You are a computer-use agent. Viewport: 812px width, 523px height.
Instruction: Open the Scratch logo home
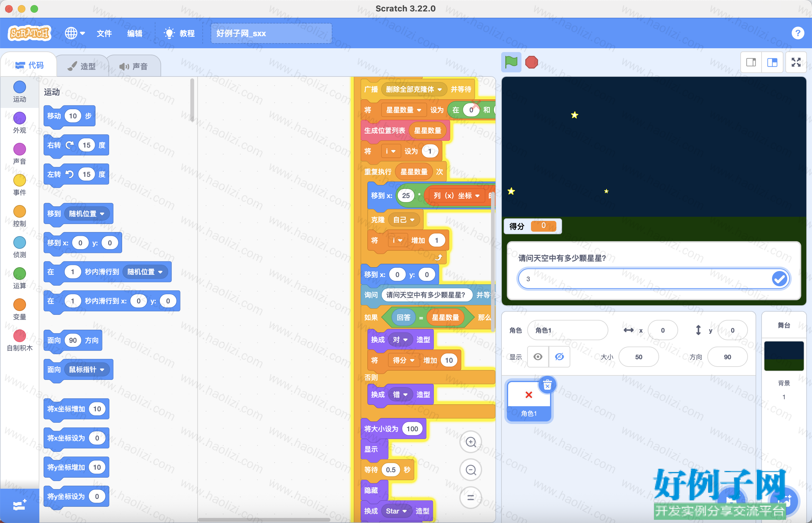coord(29,33)
